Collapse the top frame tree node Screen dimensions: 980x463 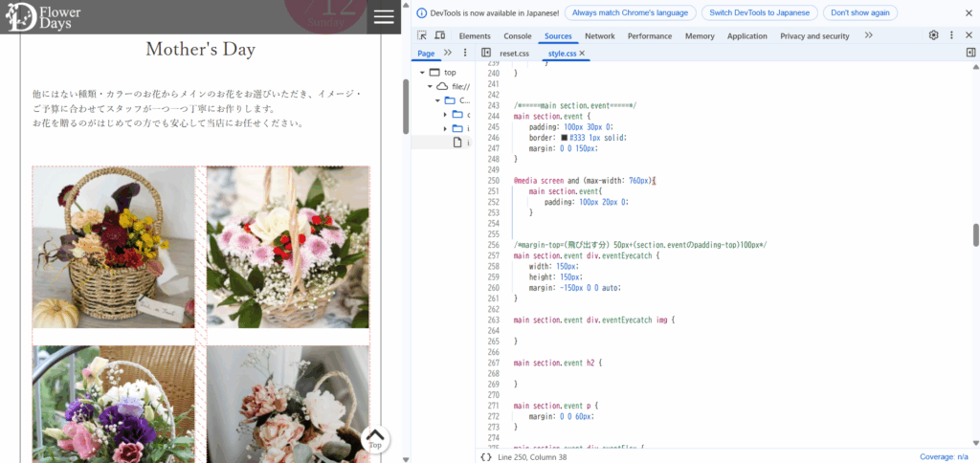(420, 72)
